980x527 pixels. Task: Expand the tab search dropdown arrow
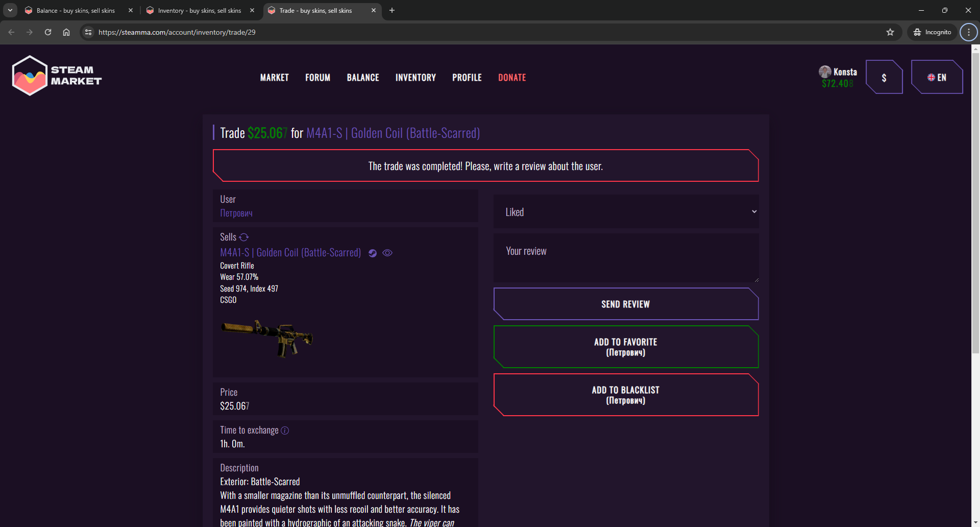coord(10,10)
